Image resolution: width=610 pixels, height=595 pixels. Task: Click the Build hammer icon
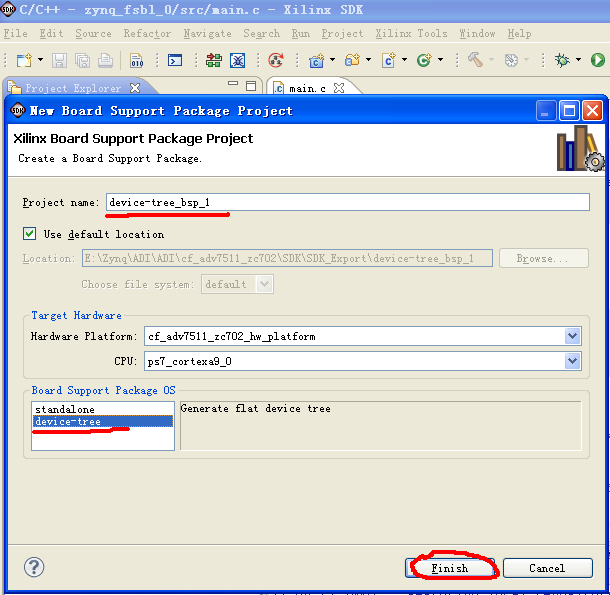(475, 60)
